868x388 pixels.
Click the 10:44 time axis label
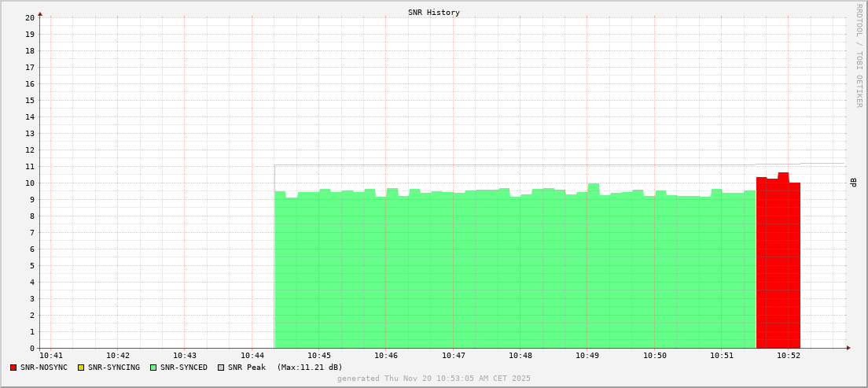click(x=252, y=356)
